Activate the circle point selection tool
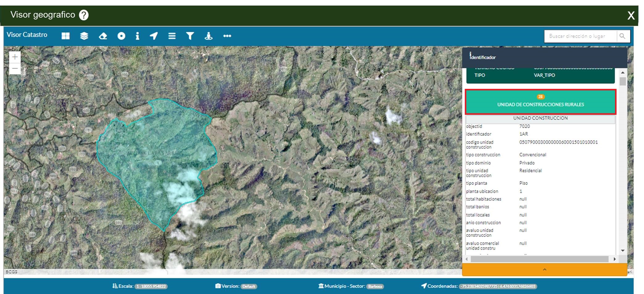The image size is (644, 294). [x=121, y=36]
